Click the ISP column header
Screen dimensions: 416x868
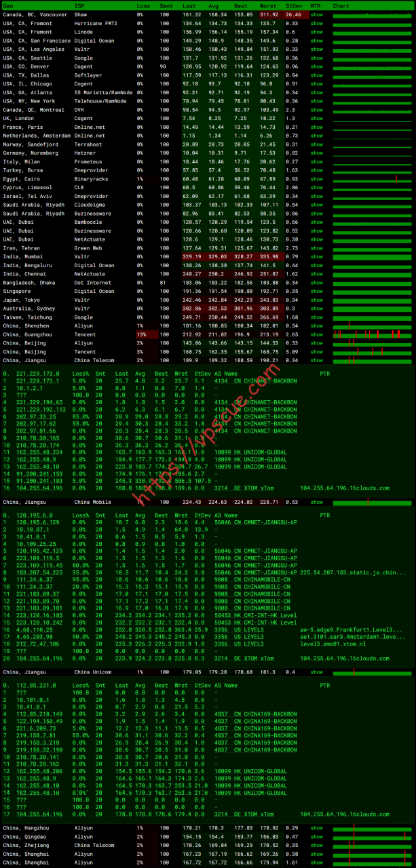click(79, 5)
